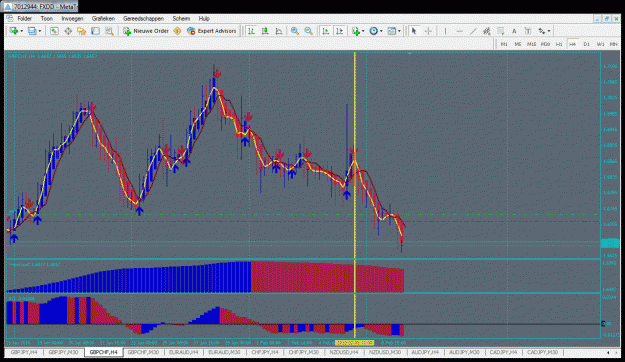Open the Gereedschappen menu
This screenshot has height=362, width=625.
[143, 19]
